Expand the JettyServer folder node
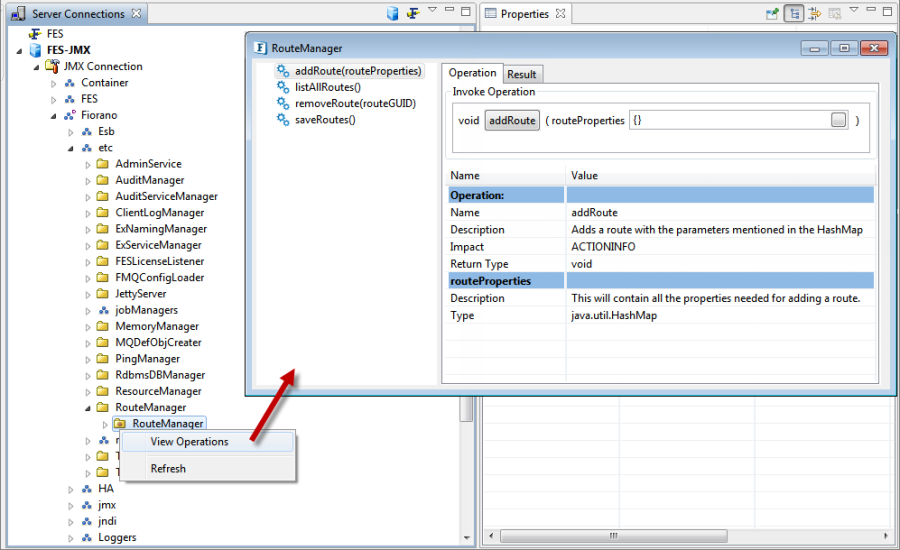The image size is (900, 550). click(x=87, y=294)
